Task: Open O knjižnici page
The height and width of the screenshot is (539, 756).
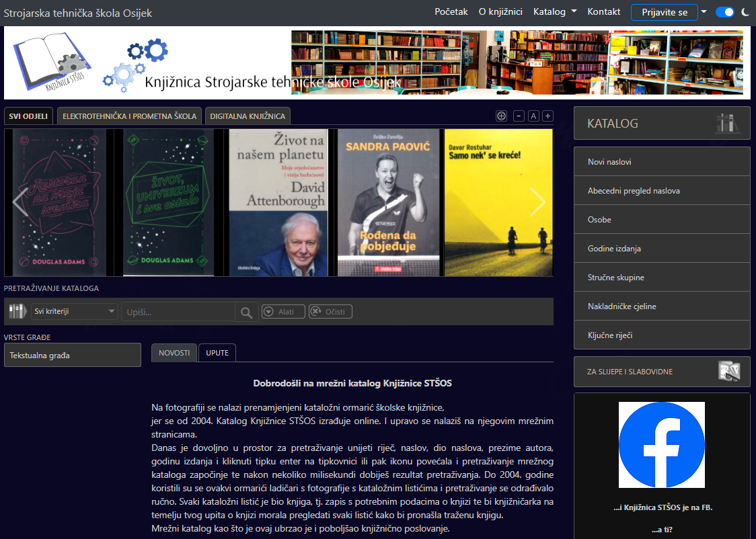Action: [x=500, y=11]
